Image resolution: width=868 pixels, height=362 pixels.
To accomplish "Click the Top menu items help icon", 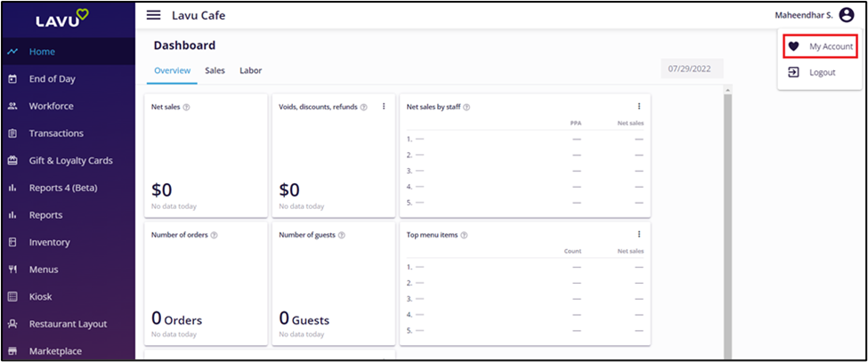I will pos(464,235).
